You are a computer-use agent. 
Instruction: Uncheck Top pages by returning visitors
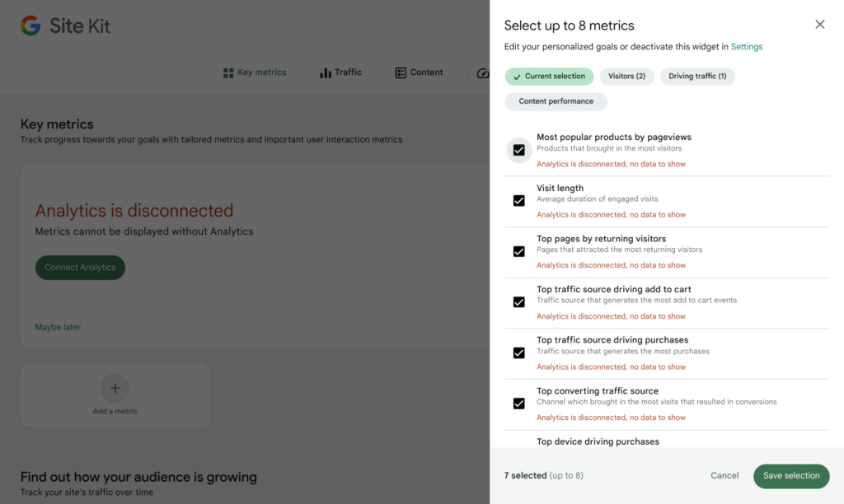(x=519, y=251)
